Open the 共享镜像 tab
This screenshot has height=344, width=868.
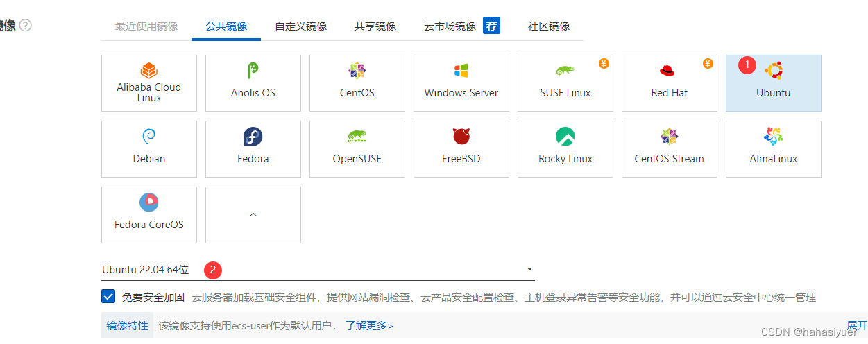pos(375,26)
